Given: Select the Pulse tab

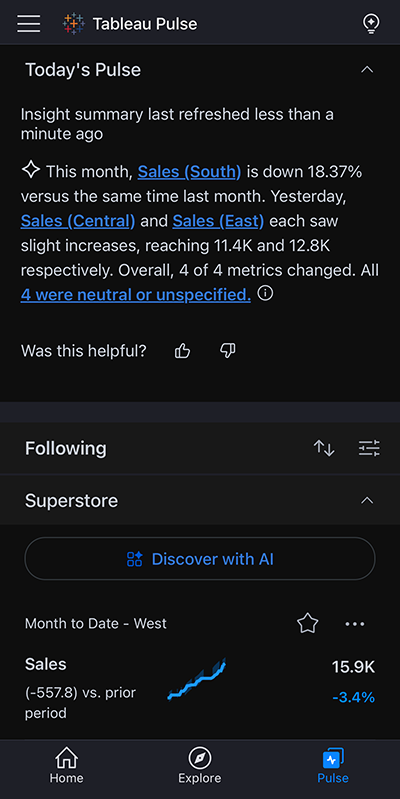Looking at the screenshot, I should point(333,765).
